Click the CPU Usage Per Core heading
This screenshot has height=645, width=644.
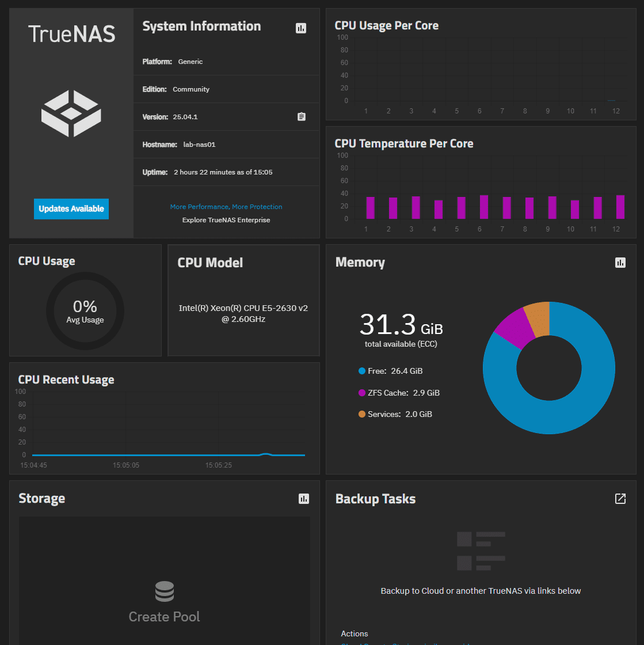(x=386, y=25)
